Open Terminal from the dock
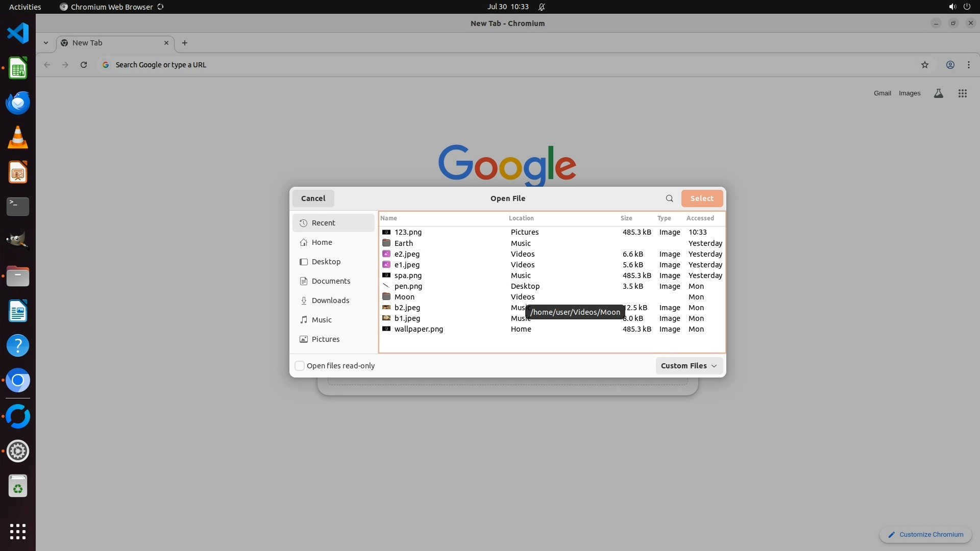 pos(18,207)
